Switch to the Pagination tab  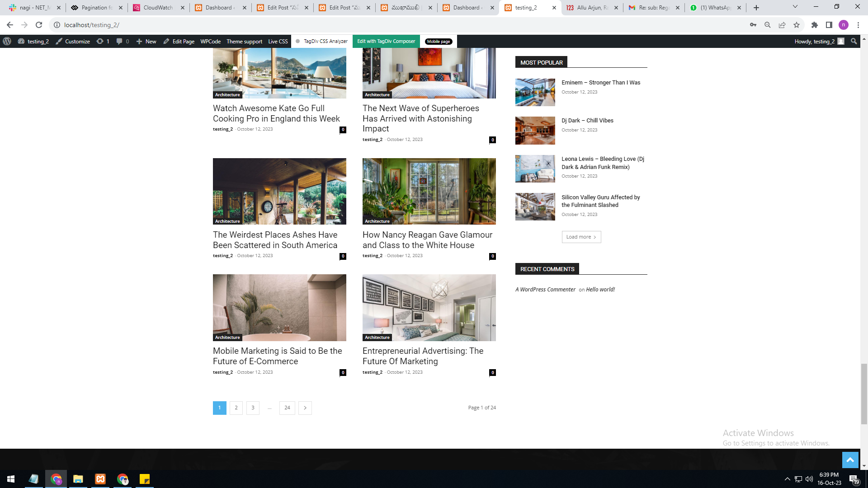click(x=97, y=8)
